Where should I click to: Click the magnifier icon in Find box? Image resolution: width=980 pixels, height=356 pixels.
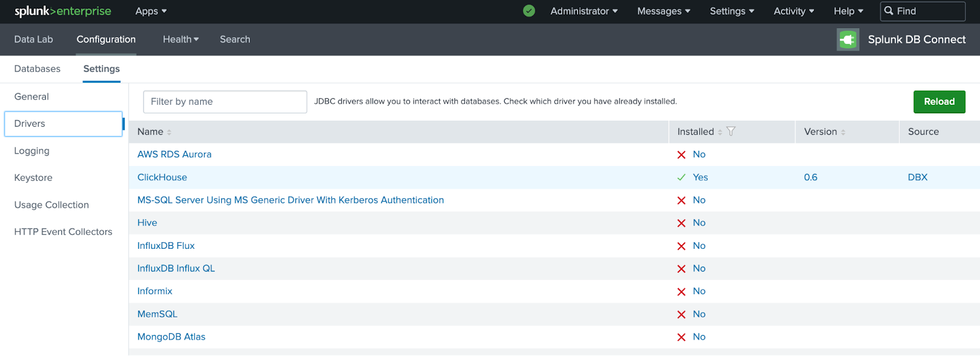(x=889, y=11)
